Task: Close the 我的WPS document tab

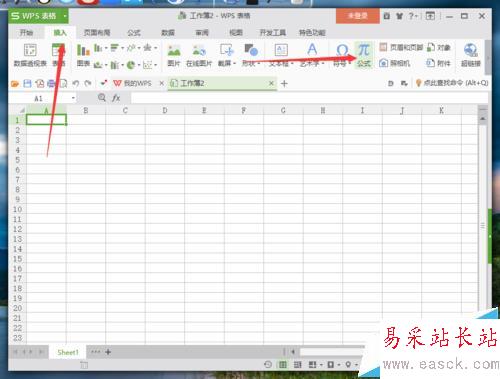Action: pyautogui.click(x=162, y=83)
